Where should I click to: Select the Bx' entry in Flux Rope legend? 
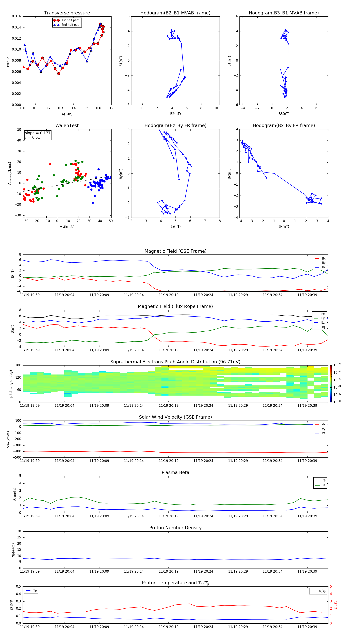(x=320, y=314)
